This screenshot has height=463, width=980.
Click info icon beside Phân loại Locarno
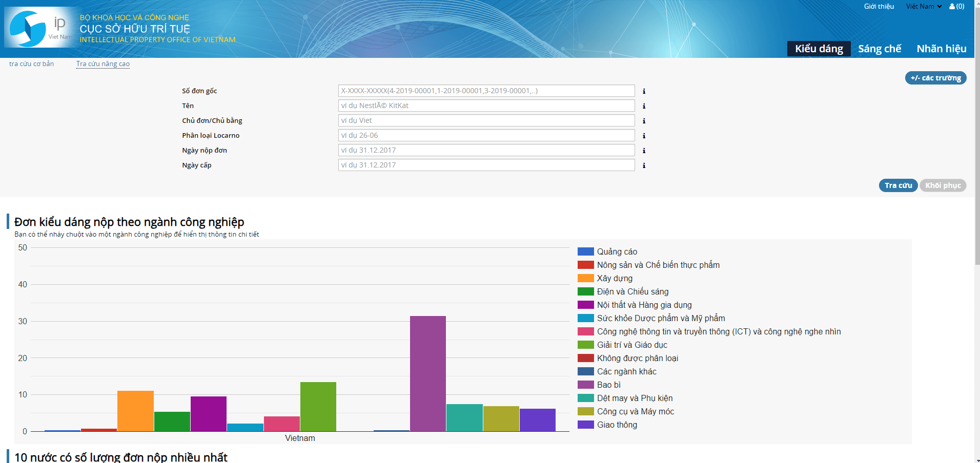point(644,136)
